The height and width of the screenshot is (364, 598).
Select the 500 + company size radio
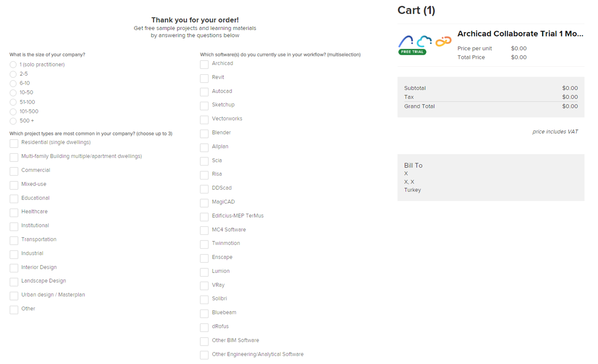click(13, 121)
